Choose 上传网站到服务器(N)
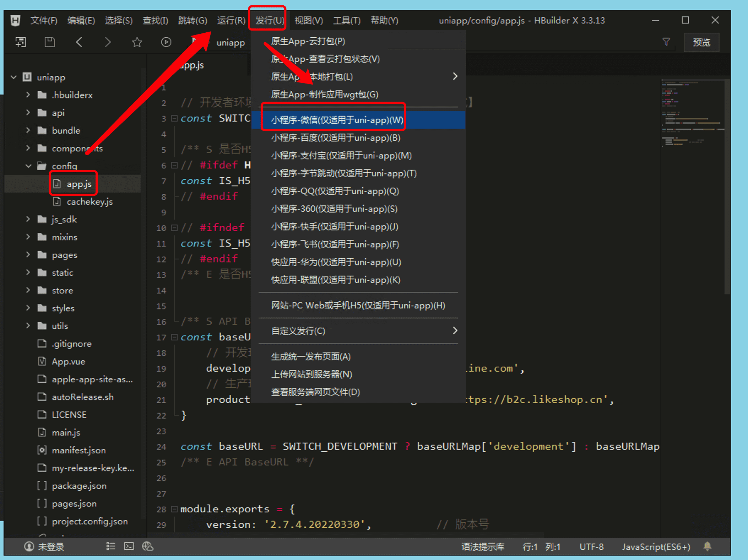 (x=358, y=374)
